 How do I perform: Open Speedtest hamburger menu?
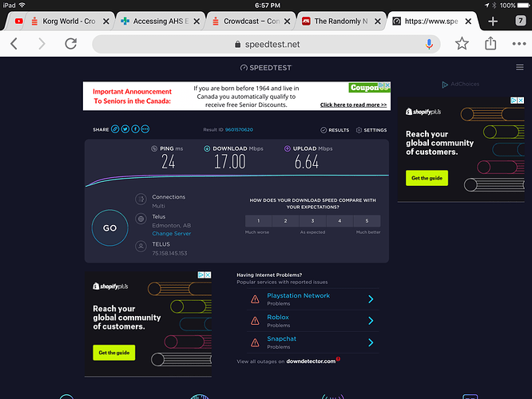point(520,67)
